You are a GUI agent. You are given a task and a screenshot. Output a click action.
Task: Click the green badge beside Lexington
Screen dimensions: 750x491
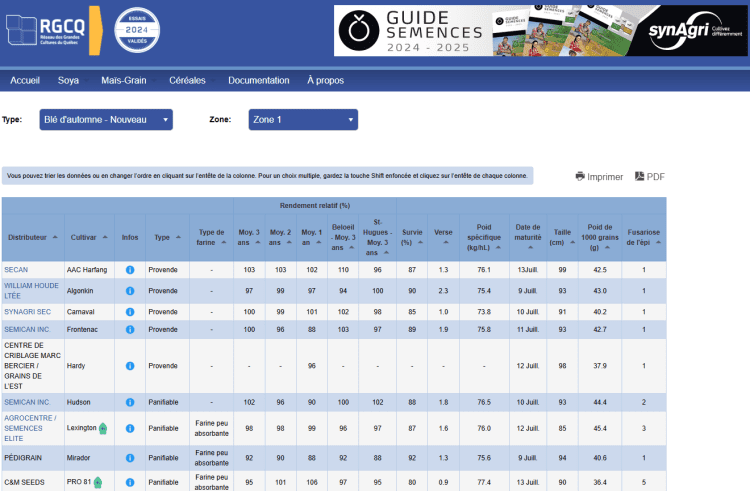tap(103, 429)
